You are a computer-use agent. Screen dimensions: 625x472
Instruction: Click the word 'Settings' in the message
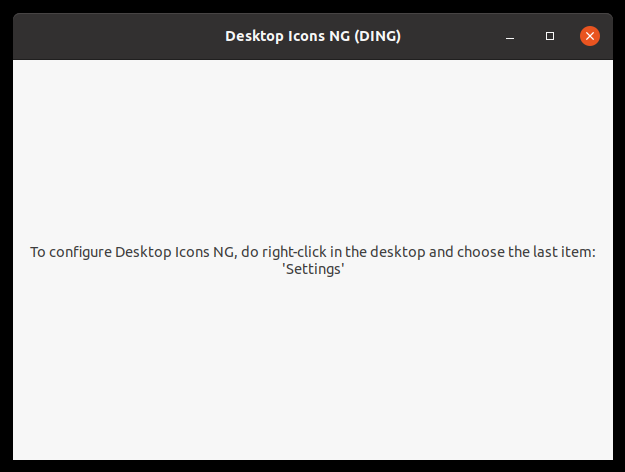[x=314, y=269]
